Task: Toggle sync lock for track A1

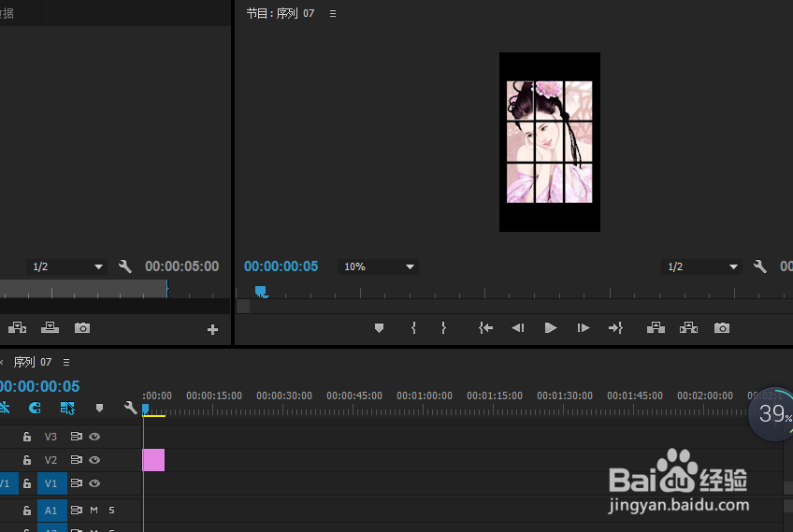Action: (x=77, y=510)
